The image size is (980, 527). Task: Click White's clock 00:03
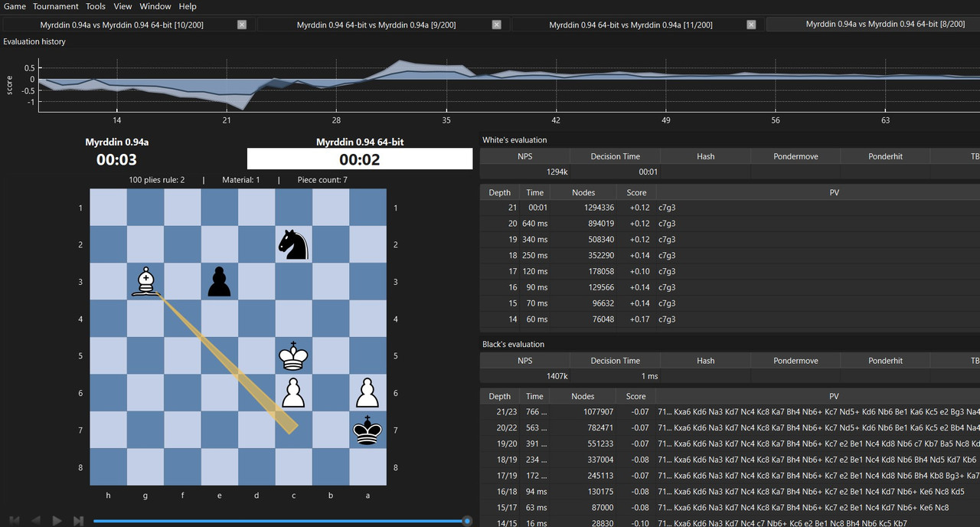click(116, 159)
